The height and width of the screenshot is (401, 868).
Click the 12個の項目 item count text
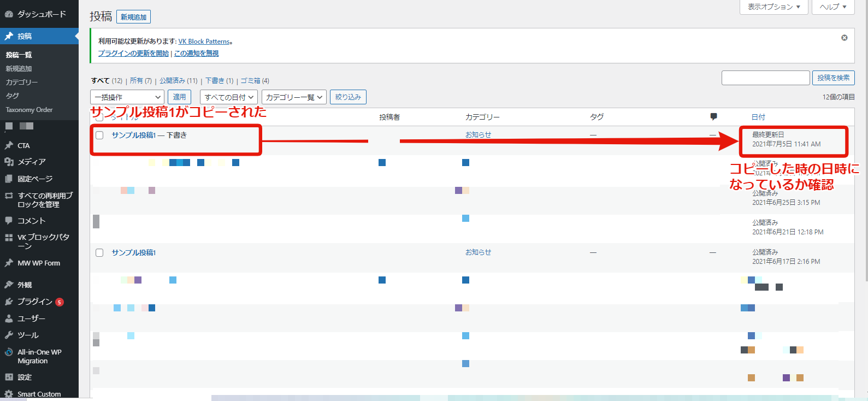[839, 97]
